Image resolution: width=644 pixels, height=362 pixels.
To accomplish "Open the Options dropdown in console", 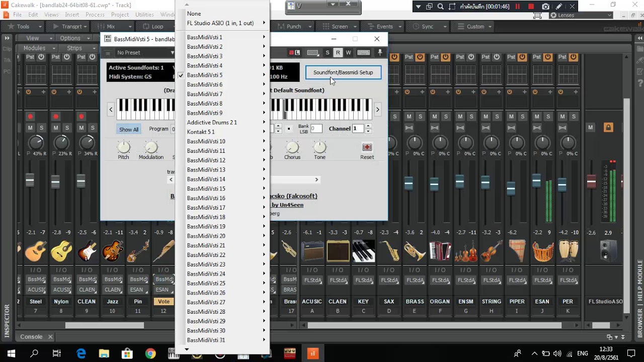I will 74,38.
